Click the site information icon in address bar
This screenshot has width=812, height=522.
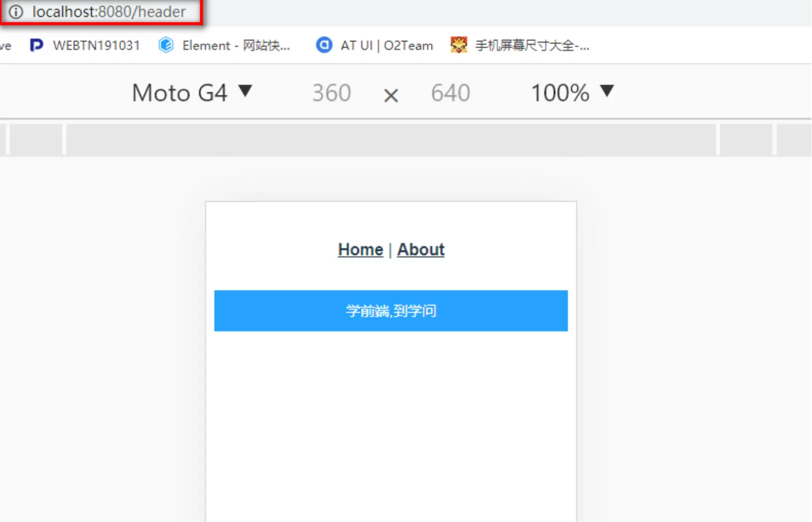click(16, 11)
